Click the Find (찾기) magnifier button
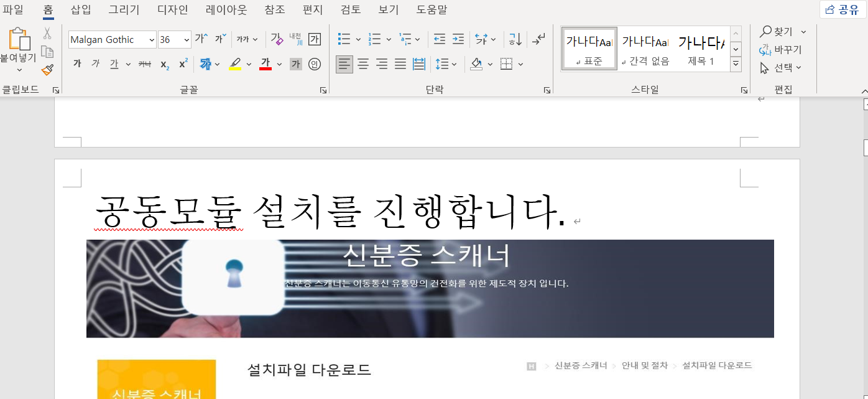868x399 pixels. coord(777,32)
